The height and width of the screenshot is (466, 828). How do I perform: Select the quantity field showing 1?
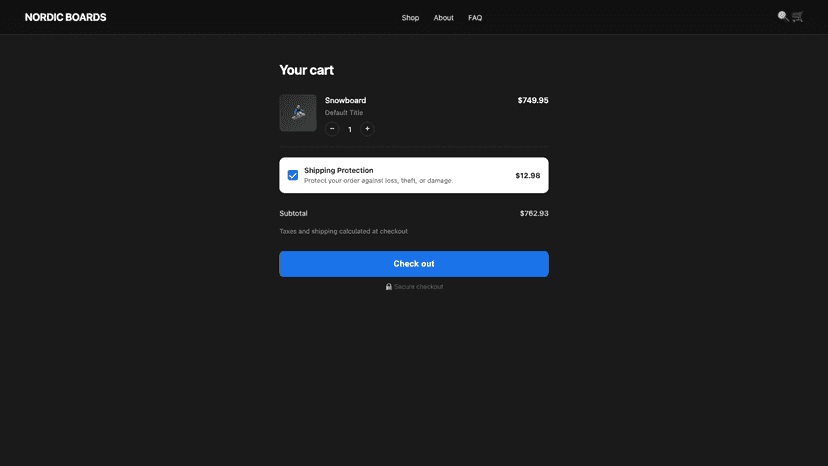click(350, 129)
